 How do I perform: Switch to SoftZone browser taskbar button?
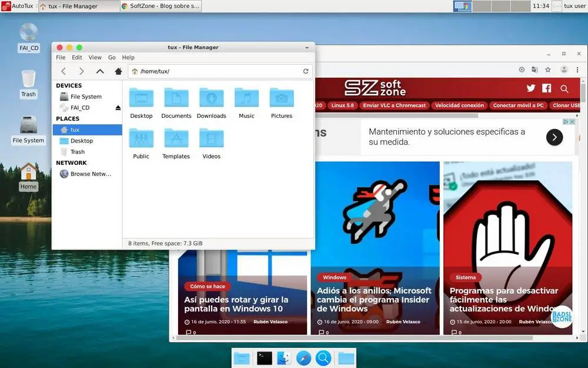click(x=161, y=6)
